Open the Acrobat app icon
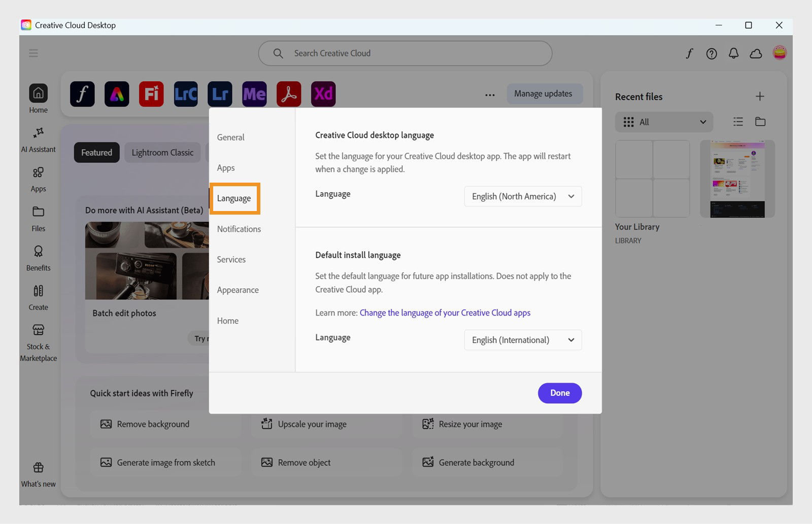The image size is (812, 524). click(289, 94)
